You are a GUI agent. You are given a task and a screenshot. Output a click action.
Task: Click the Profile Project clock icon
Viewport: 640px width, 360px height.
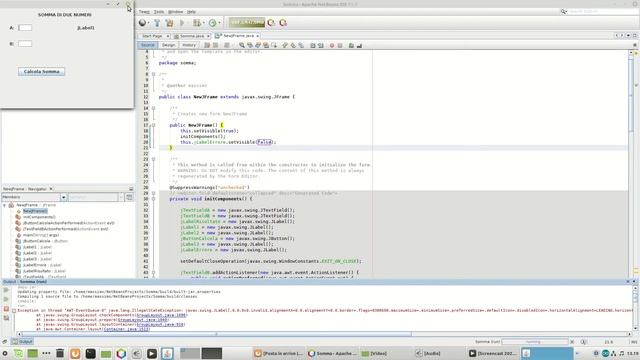212,23
